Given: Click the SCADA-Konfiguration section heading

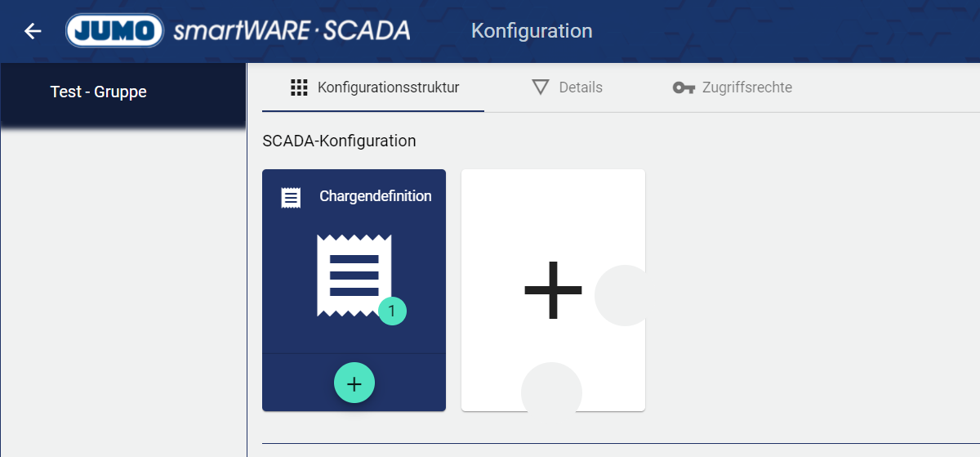Looking at the screenshot, I should (339, 141).
